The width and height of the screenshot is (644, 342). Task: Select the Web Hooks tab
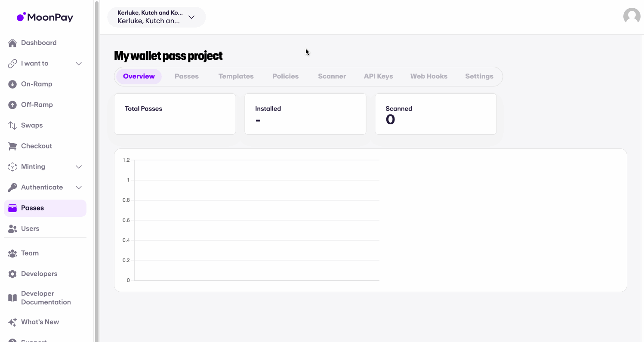click(x=428, y=77)
